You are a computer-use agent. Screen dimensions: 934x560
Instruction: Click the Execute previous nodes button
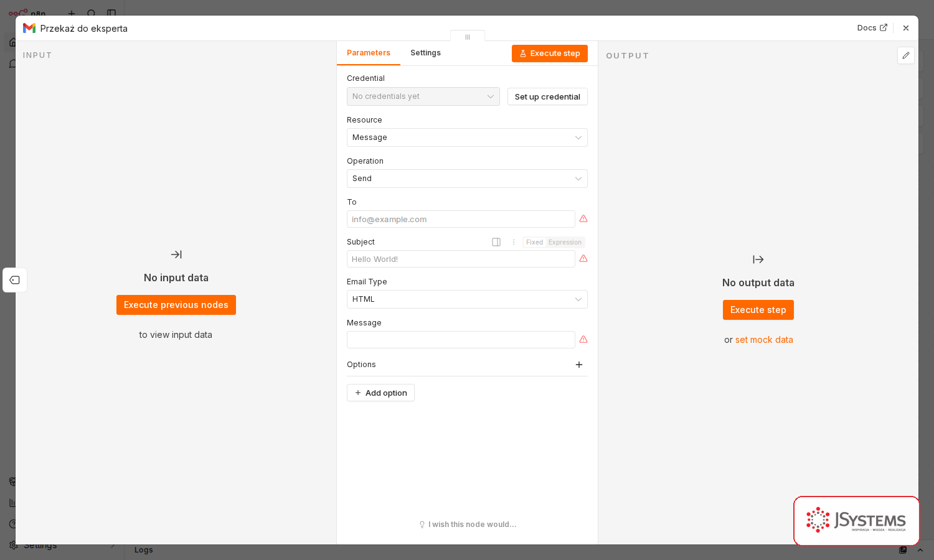[176, 305]
